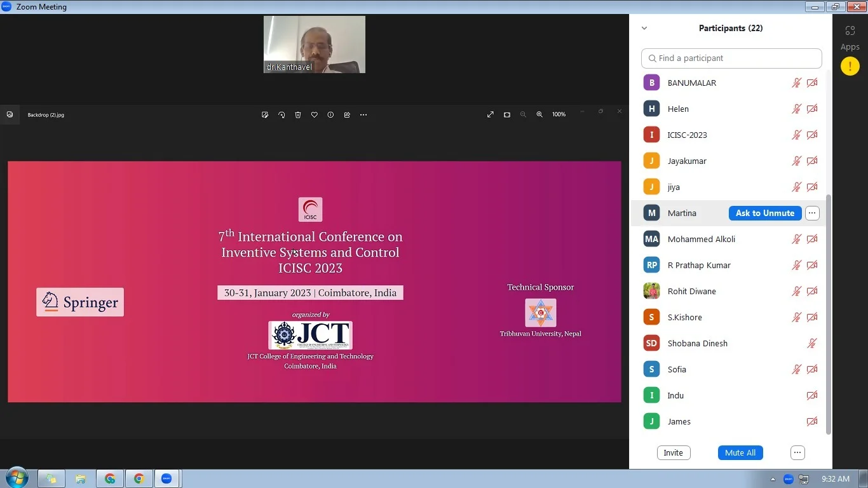Click Shobana Dinesh's muted microphone icon
Screen dimensions: 868x488
(812, 343)
